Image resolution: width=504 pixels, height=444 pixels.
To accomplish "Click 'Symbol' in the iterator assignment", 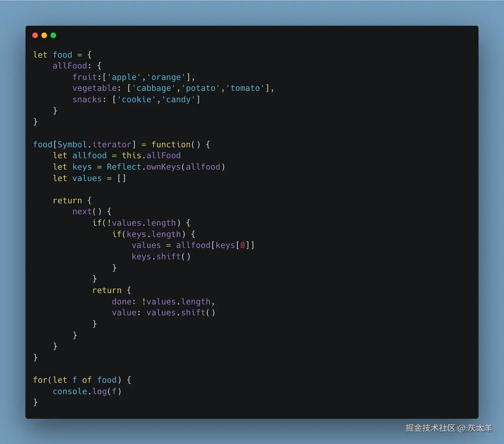I will 72,145.
